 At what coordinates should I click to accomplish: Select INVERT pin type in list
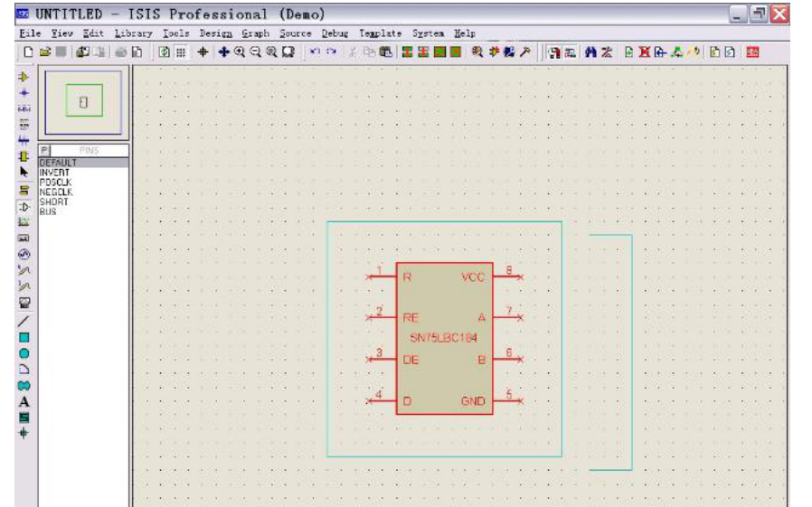click(x=54, y=172)
